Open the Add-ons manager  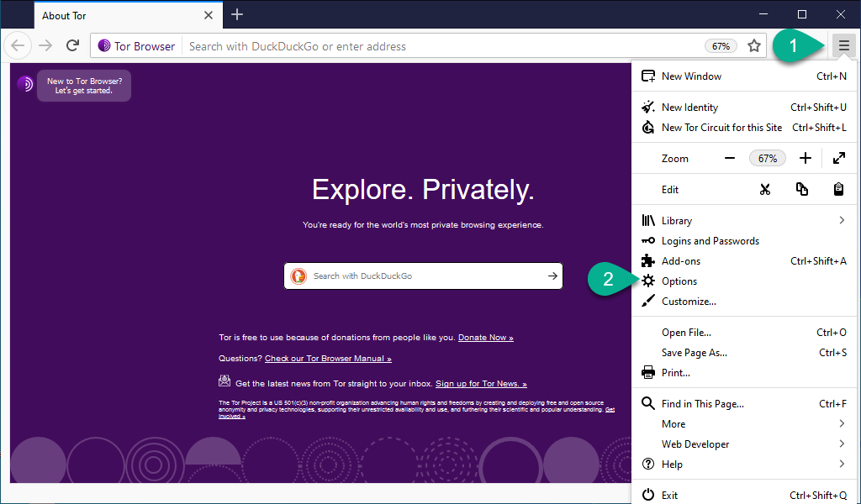744,261
